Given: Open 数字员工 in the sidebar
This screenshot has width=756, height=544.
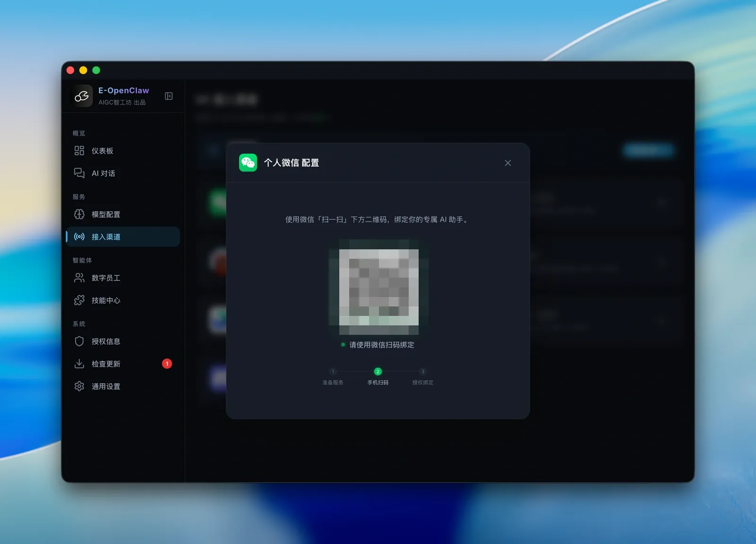Looking at the screenshot, I should [123, 278].
